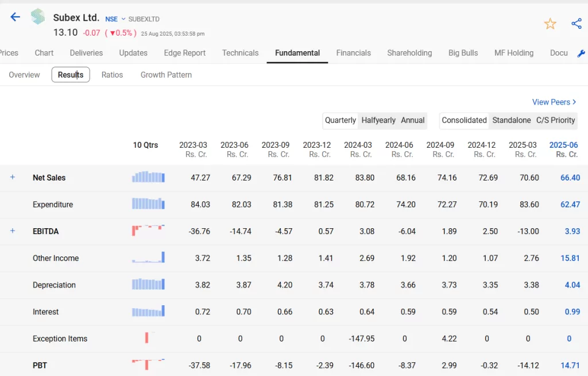Click the Expenditure value 62.47

coord(570,205)
